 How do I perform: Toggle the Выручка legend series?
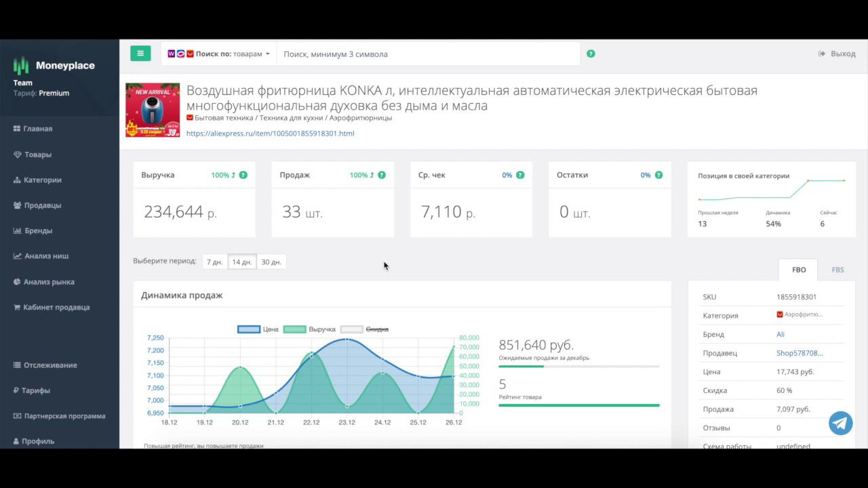click(x=309, y=329)
